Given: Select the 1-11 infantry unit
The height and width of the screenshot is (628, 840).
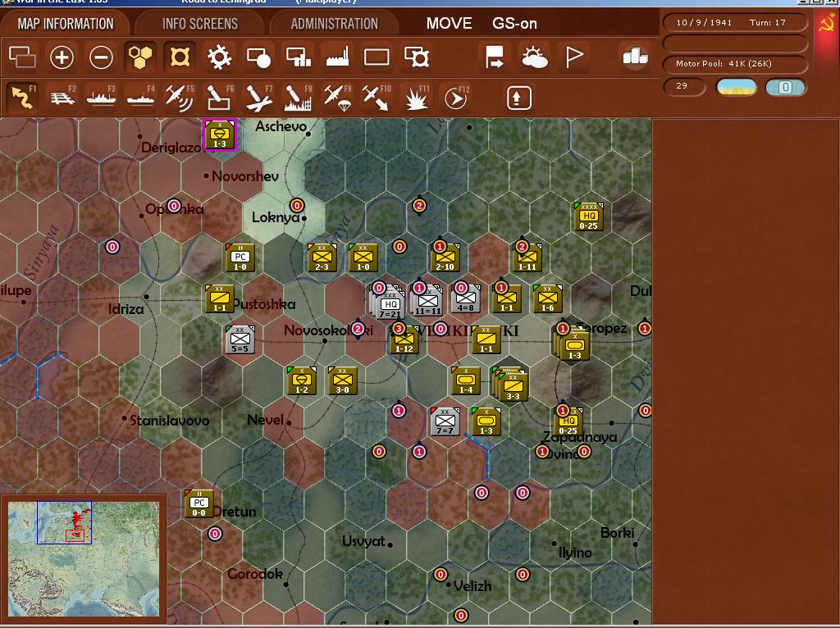Looking at the screenshot, I should (527, 257).
